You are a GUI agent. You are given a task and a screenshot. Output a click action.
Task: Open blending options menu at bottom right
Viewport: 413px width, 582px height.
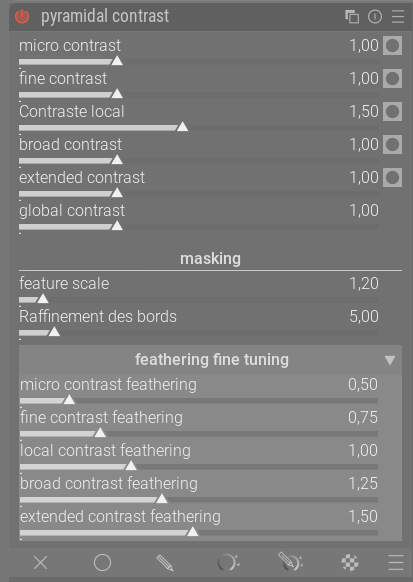[396, 563]
